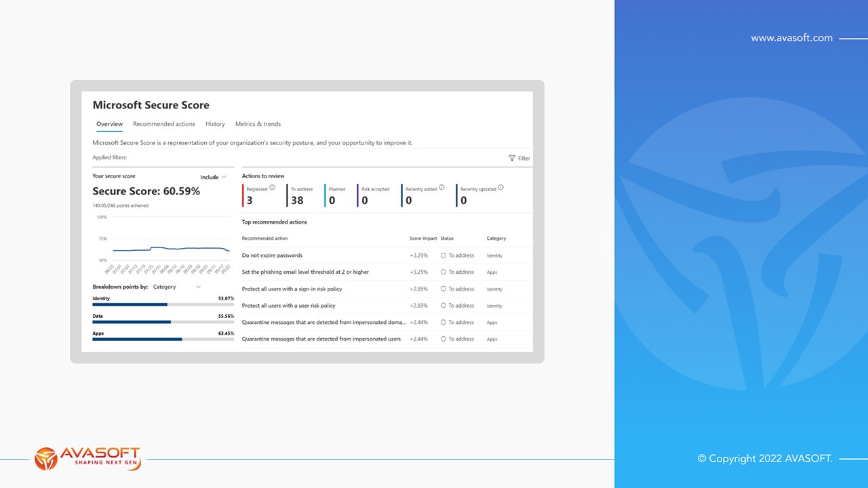Click the Apps progress bar

coord(163,339)
